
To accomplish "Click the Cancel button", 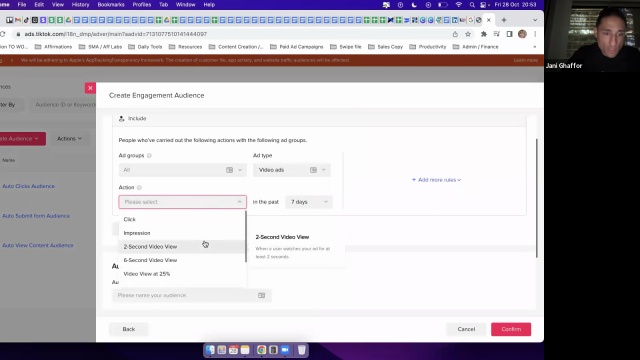I will (466, 329).
